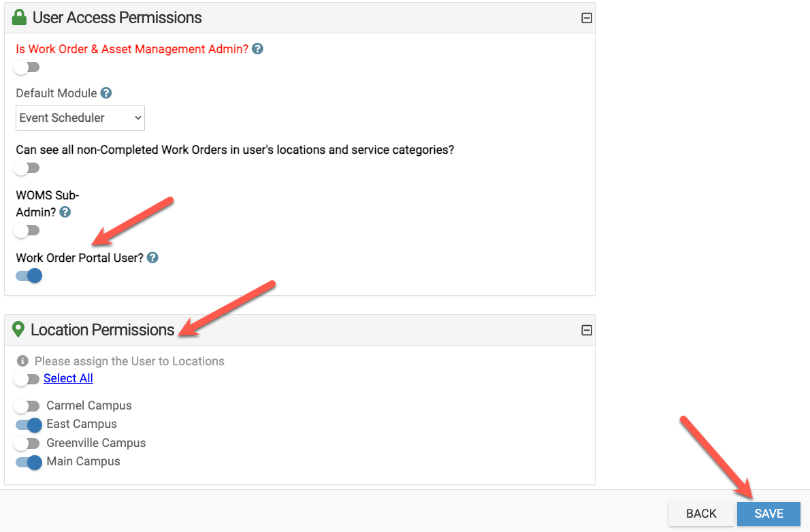810x532 pixels.
Task: Turn on the WOMS Sub-Admin toggle
Action: click(27, 231)
